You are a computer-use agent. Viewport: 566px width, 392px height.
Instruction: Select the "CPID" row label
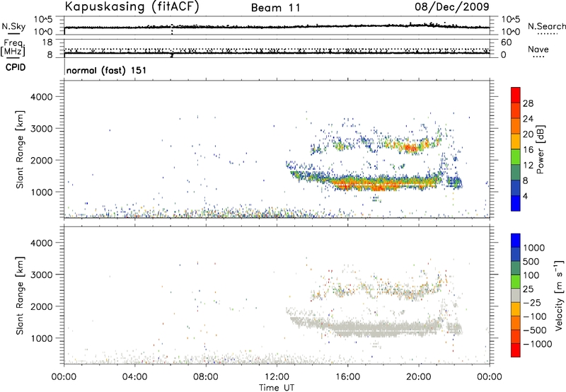[x=16, y=67]
